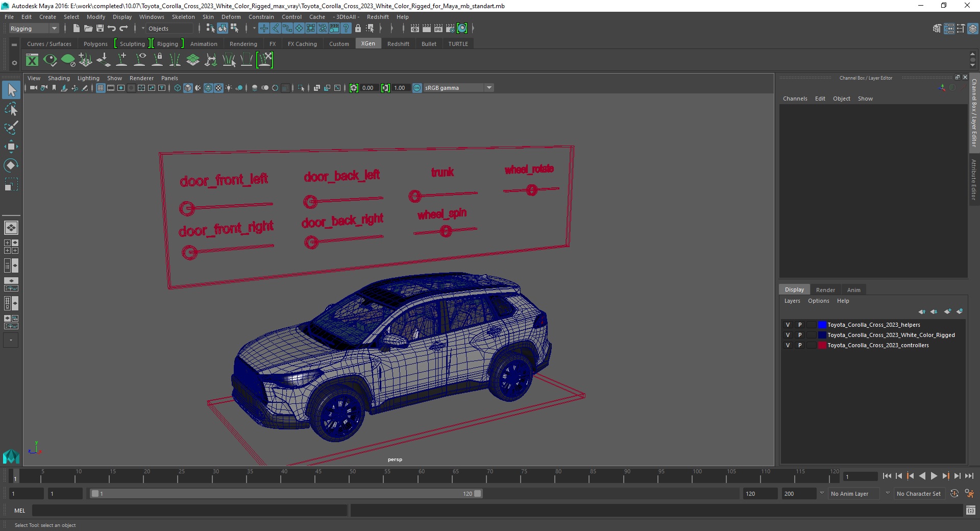The image size is (980, 531).
Task: Toggle textured display checker button
Action: click(218, 88)
